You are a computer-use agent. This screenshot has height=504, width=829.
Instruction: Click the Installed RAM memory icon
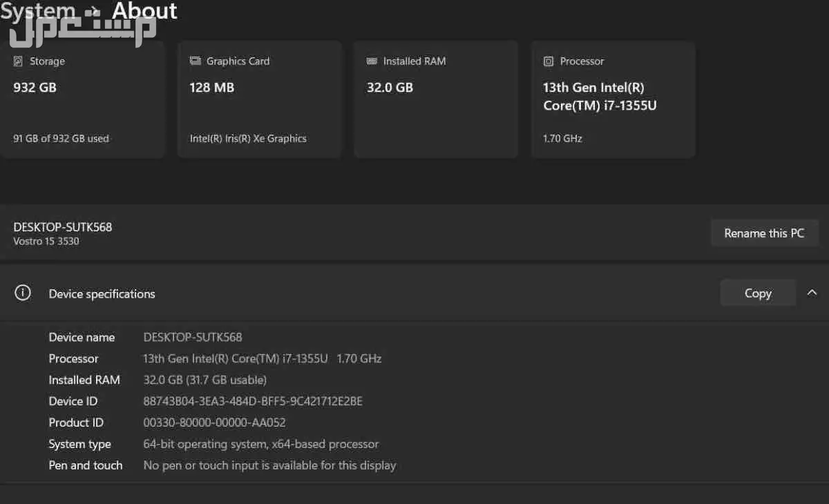(372, 61)
